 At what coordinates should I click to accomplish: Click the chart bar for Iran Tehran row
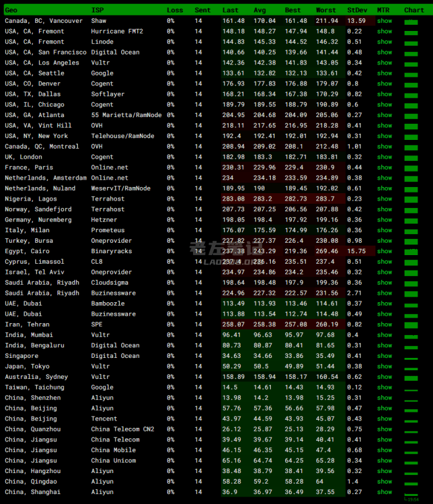coord(411,325)
